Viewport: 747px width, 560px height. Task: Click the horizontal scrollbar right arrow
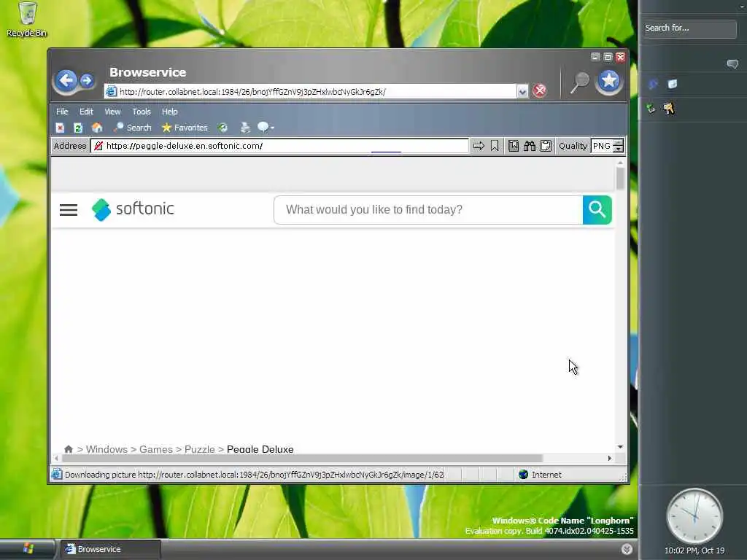[x=609, y=458]
